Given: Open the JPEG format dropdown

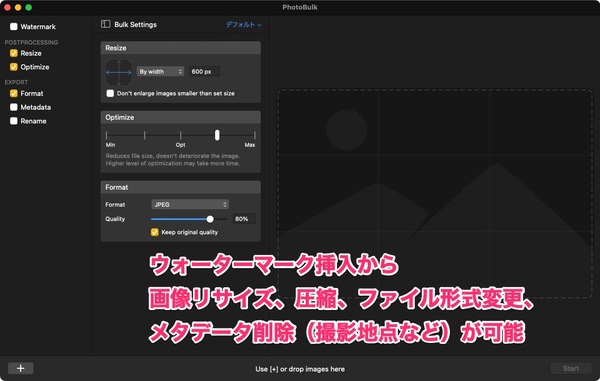Looking at the screenshot, I should tap(190, 205).
